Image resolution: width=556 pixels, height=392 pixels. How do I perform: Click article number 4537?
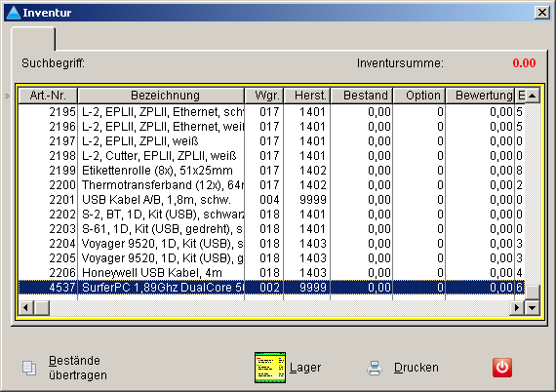pyautogui.click(x=62, y=288)
